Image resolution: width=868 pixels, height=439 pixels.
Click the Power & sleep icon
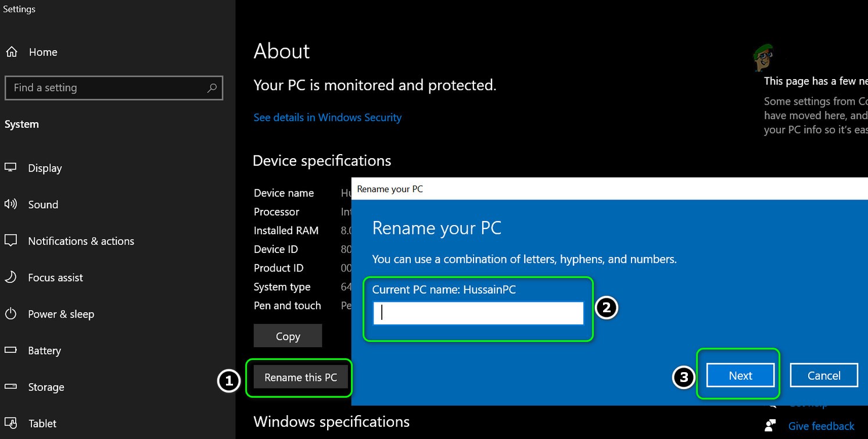point(10,314)
